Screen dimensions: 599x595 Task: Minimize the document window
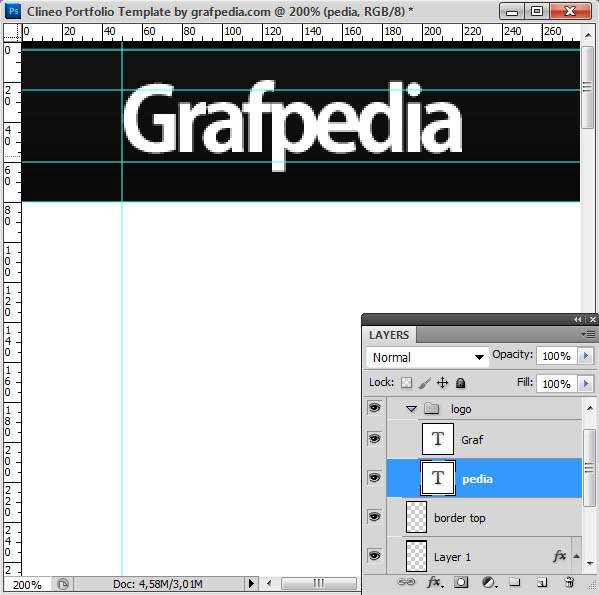pyautogui.click(x=512, y=11)
